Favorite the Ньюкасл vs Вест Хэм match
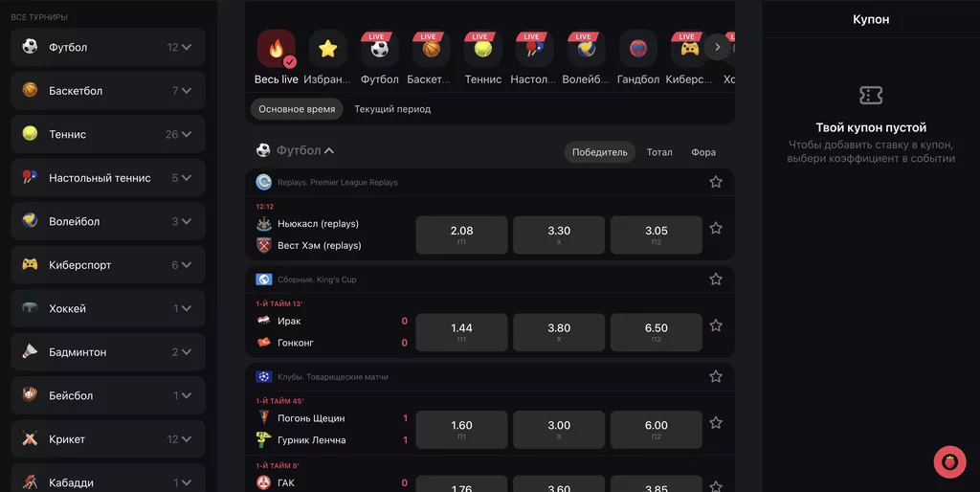 point(716,228)
